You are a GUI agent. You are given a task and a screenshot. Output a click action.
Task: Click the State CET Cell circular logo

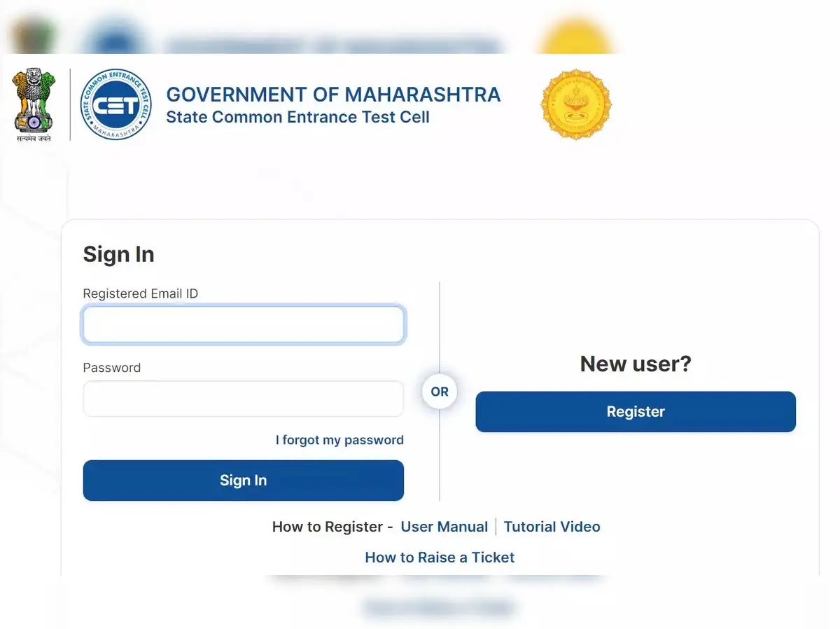115,104
